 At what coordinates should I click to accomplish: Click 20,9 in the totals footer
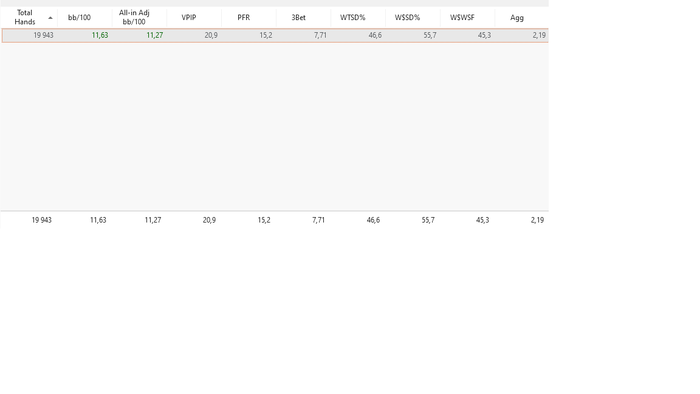point(209,220)
